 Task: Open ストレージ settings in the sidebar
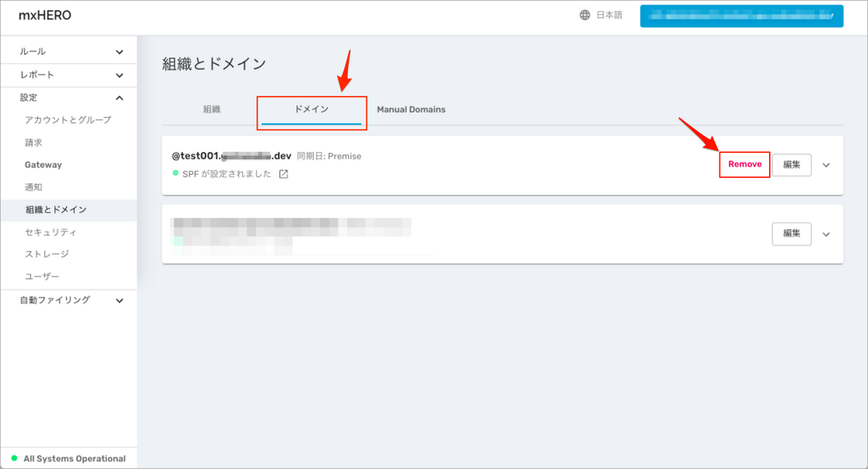click(47, 254)
